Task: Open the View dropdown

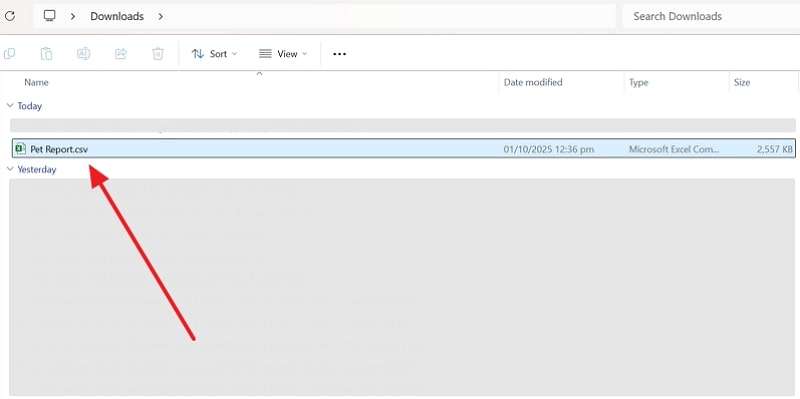Action: point(283,54)
